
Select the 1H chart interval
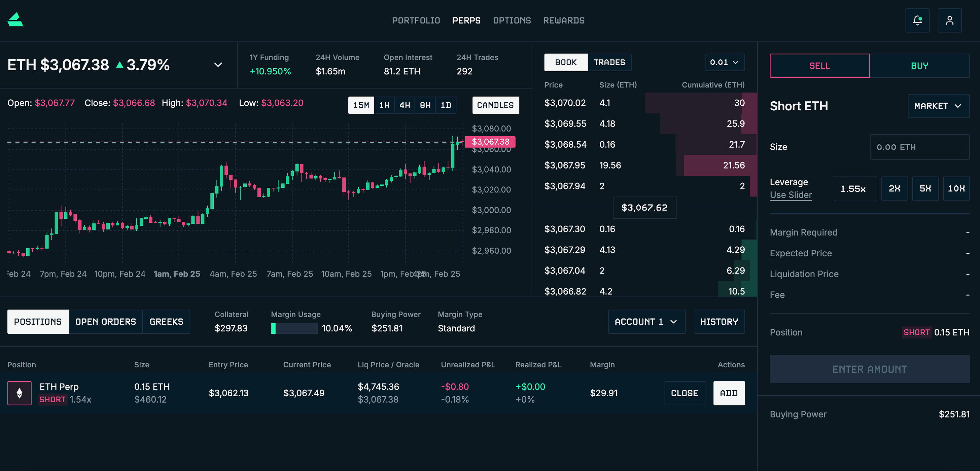coord(384,105)
